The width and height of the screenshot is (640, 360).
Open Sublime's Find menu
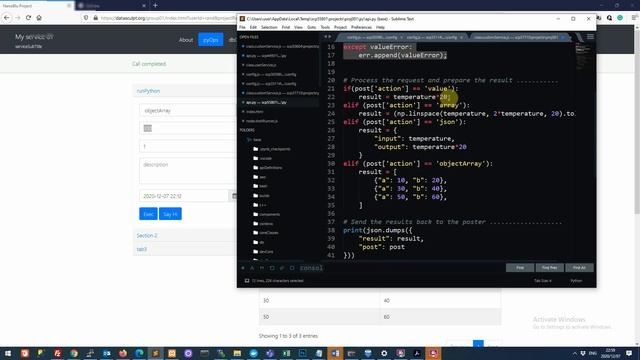286,27
